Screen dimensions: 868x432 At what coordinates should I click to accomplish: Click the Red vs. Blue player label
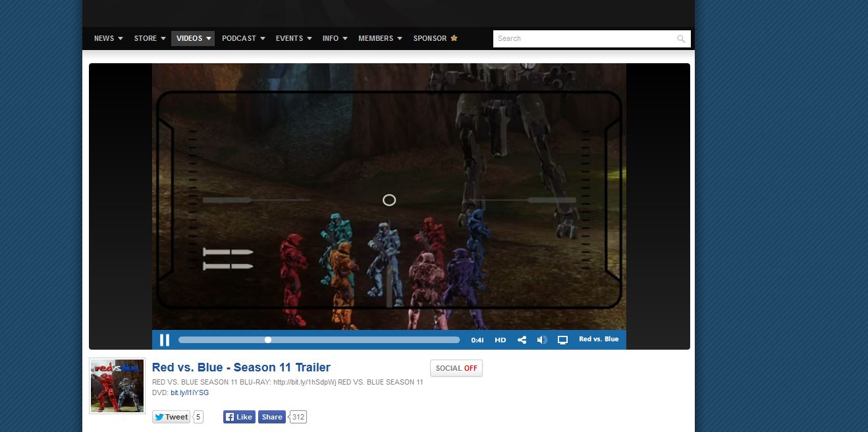coord(599,339)
